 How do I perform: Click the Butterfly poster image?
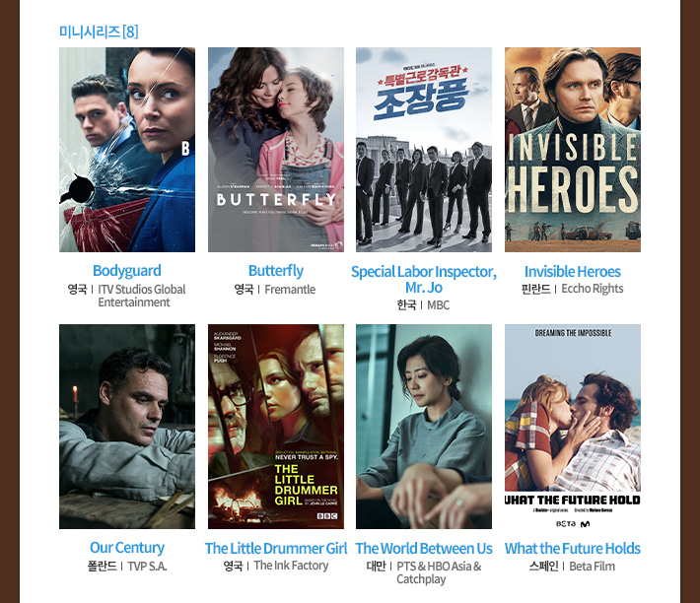coord(276,150)
